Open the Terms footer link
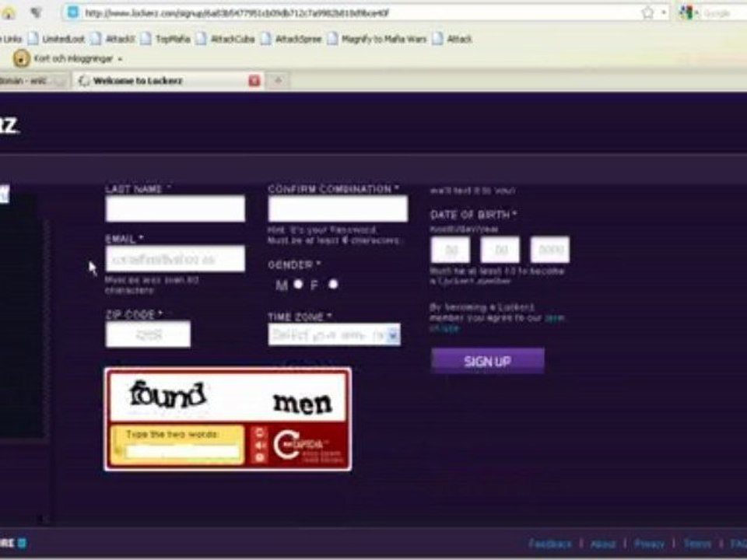The image size is (747, 560). [x=697, y=544]
